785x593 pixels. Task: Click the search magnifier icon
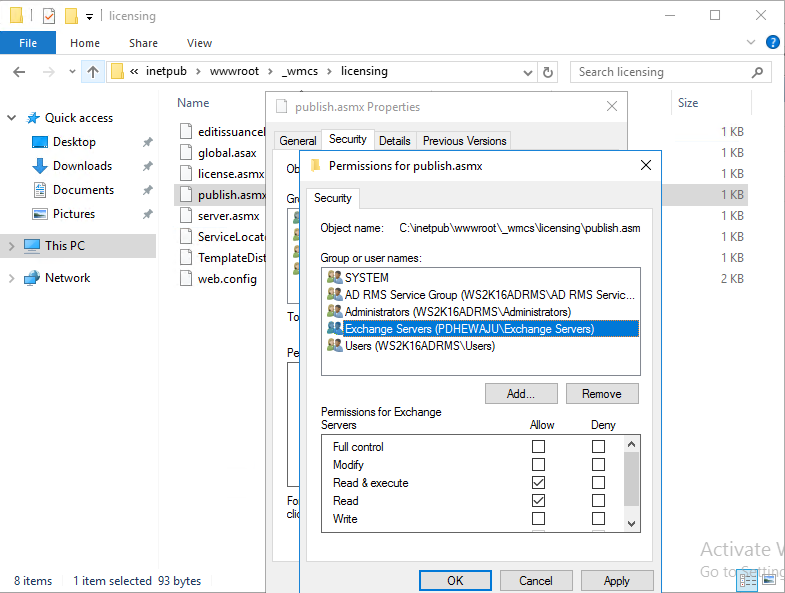pos(757,72)
